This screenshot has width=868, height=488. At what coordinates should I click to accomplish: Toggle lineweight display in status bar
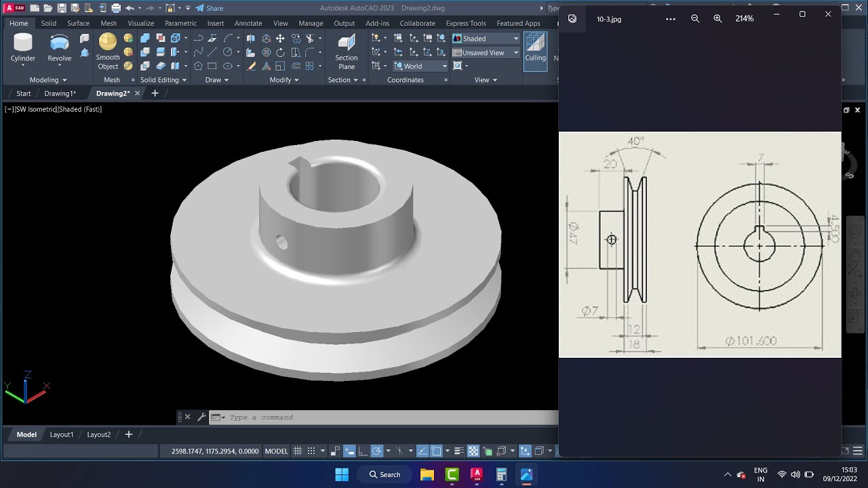coord(458,451)
